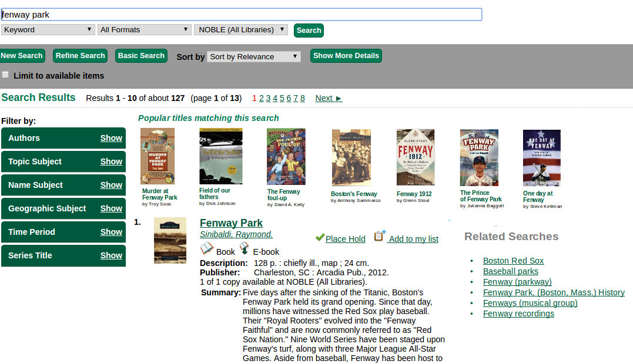
Task: Go to results page 2
Action: pyautogui.click(x=261, y=99)
